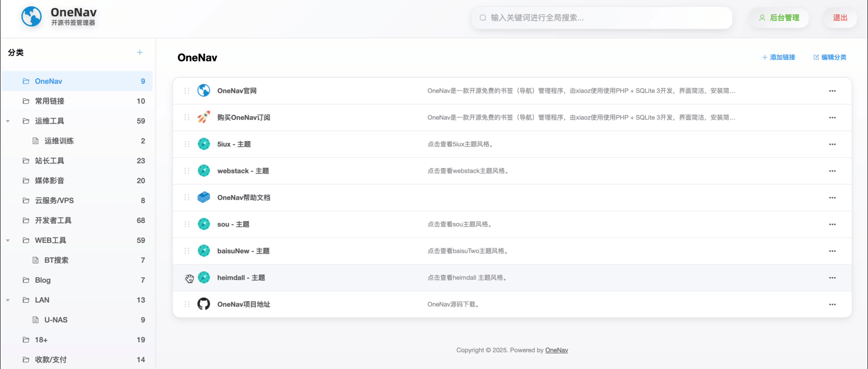The height and width of the screenshot is (369, 868).
Task: Select the 开发者工具 category
Action: pyautogui.click(x=77, y=220)
